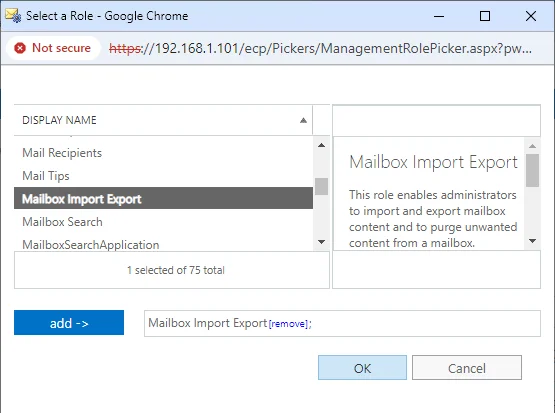
Task: Maximize the Select a Role window
Action: (485, 16)
